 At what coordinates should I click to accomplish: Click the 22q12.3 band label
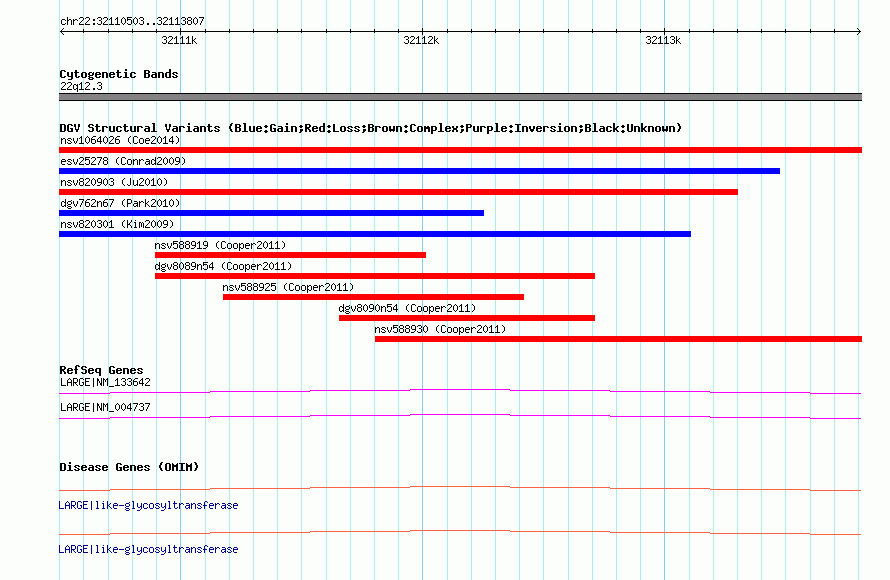pyautogui.click(x=81, y=86)
